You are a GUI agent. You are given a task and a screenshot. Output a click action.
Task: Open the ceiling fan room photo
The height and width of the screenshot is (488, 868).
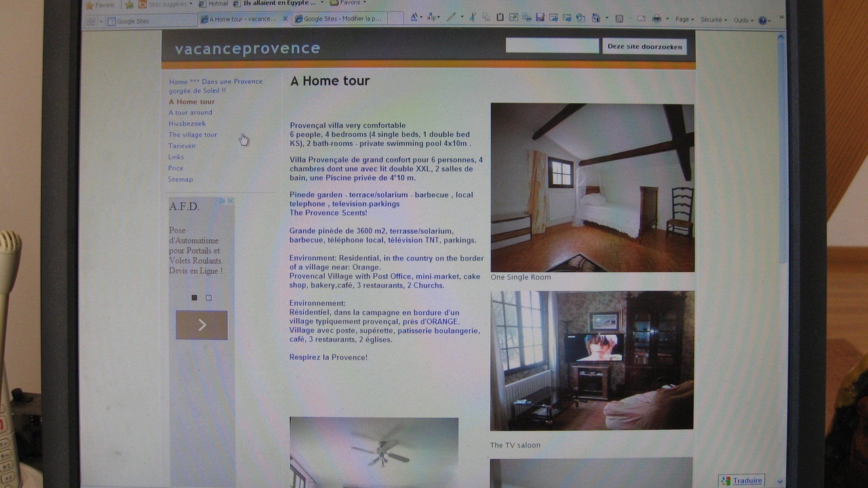click(374, 452)
